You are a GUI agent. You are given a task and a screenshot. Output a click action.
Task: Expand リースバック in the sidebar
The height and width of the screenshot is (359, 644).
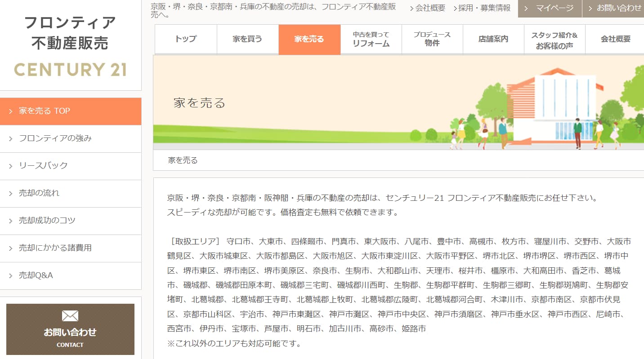click(x=43, y=166)
